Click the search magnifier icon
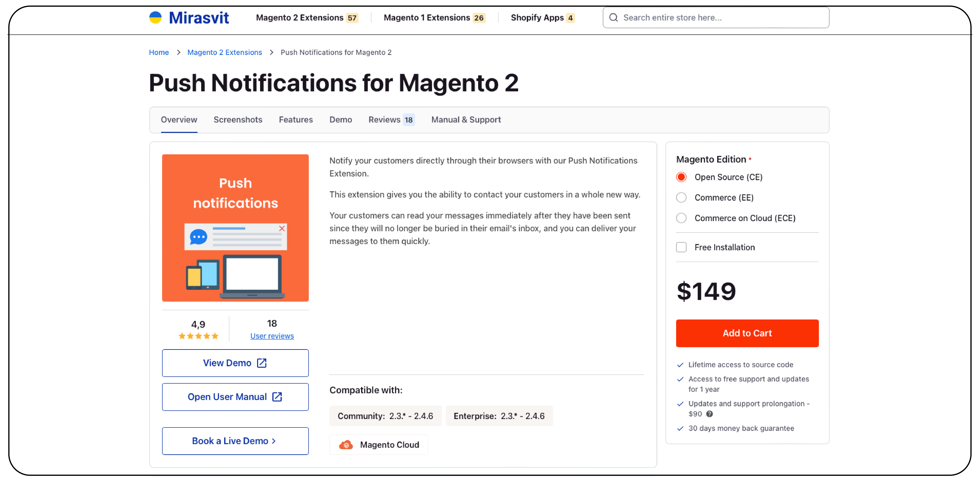The image size is (980, 483). (x=613, y=18)
